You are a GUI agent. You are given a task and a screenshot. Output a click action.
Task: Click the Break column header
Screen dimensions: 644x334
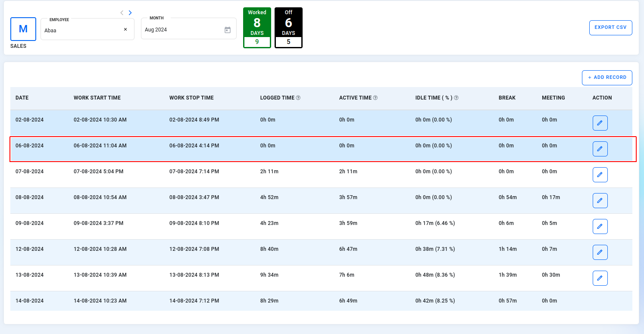[507, 98]
